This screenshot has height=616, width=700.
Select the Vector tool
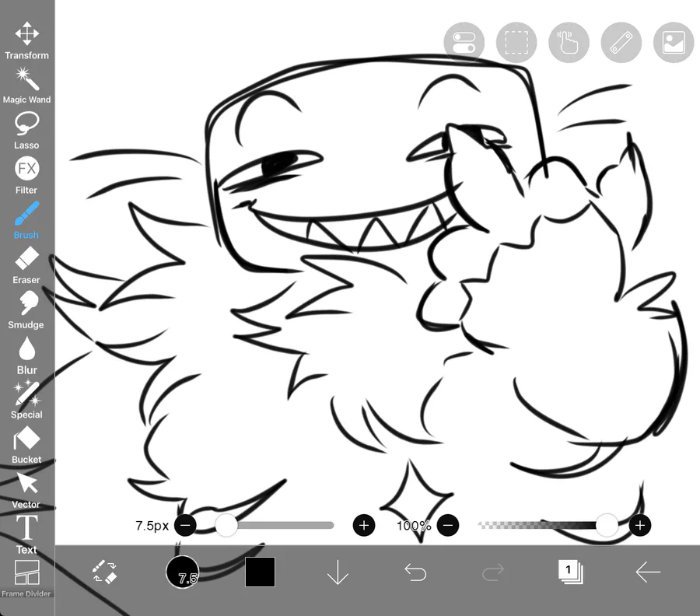(x=26, y=490)
